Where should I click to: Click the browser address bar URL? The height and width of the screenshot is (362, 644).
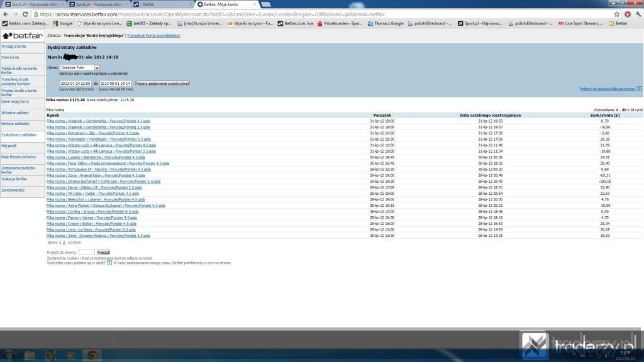pyautogui.click(x=214, y=14)
